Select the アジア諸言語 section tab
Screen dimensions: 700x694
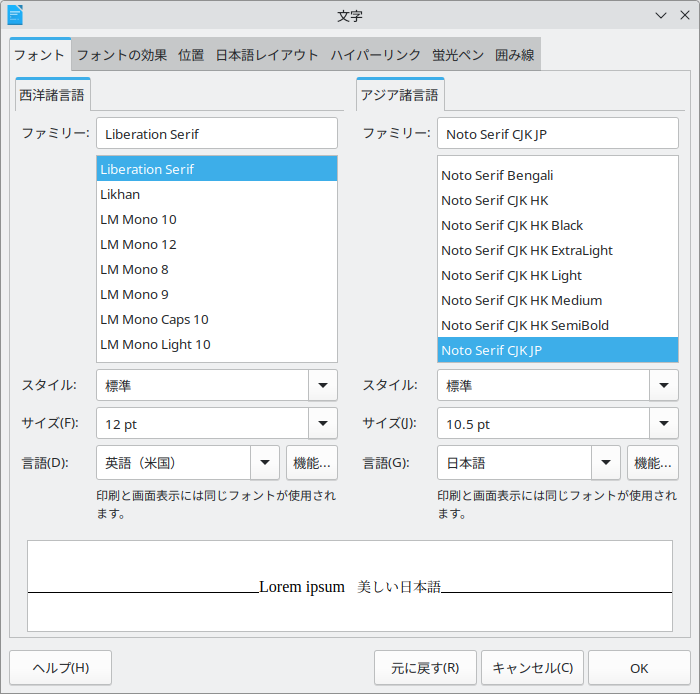[400, 95]
